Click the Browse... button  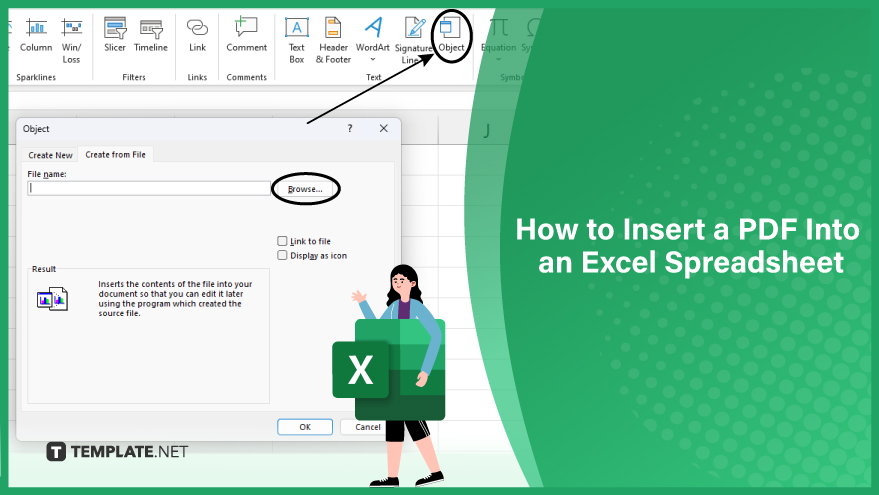point(306,189)
